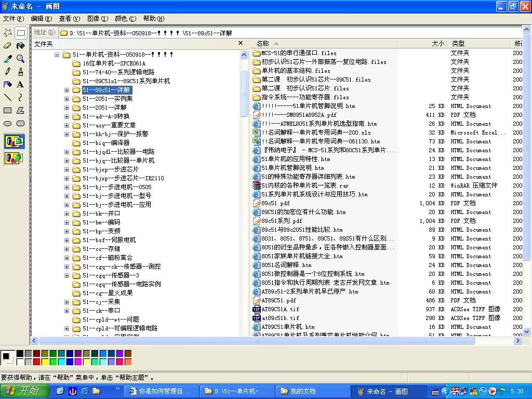Select the Fill With Color bucket tool

(x=21, y=46)
